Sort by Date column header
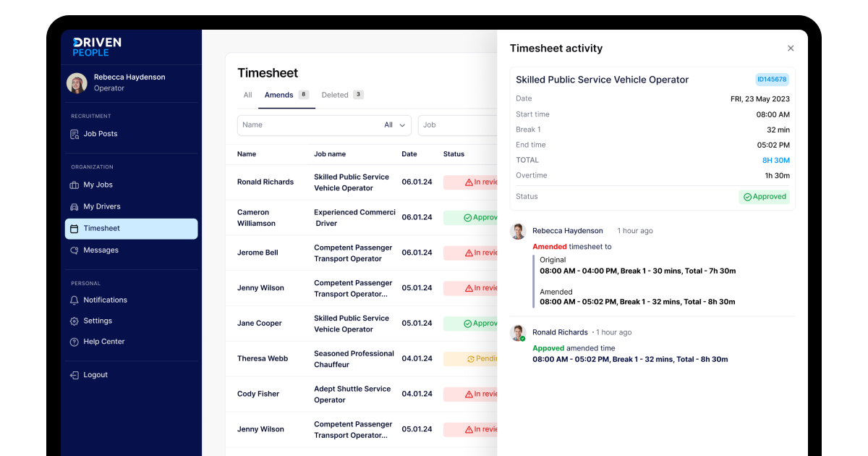The image size is (868, 456). (409, 154)
